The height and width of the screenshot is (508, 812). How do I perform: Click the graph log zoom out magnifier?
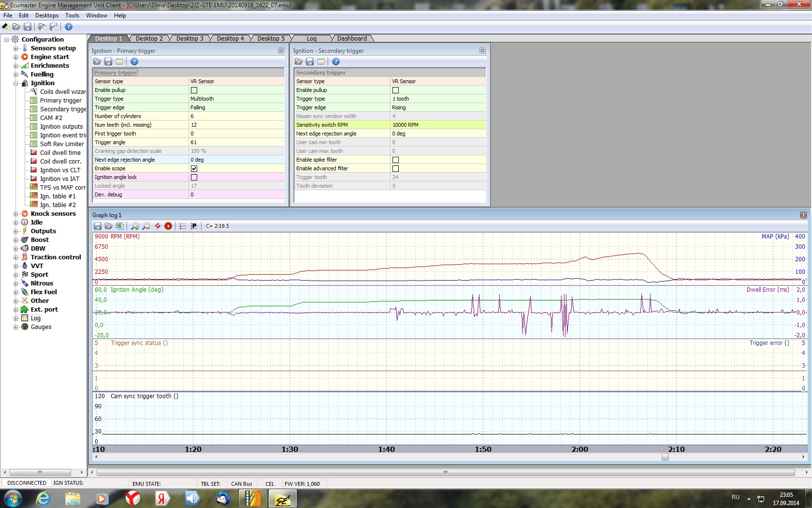click(x=146, y=226)
